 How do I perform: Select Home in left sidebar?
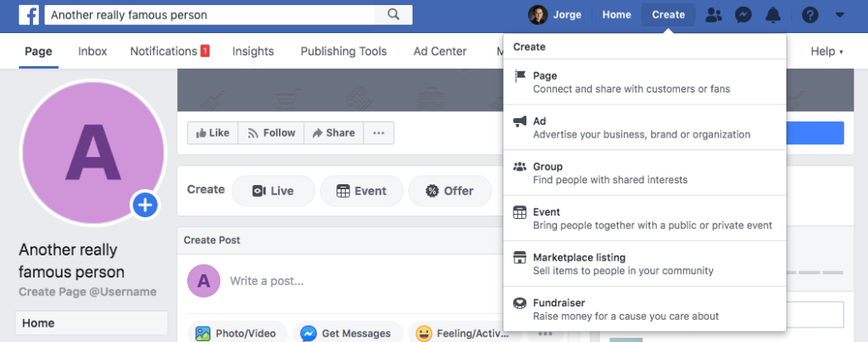pyautogui.click(x=92, y=323)
